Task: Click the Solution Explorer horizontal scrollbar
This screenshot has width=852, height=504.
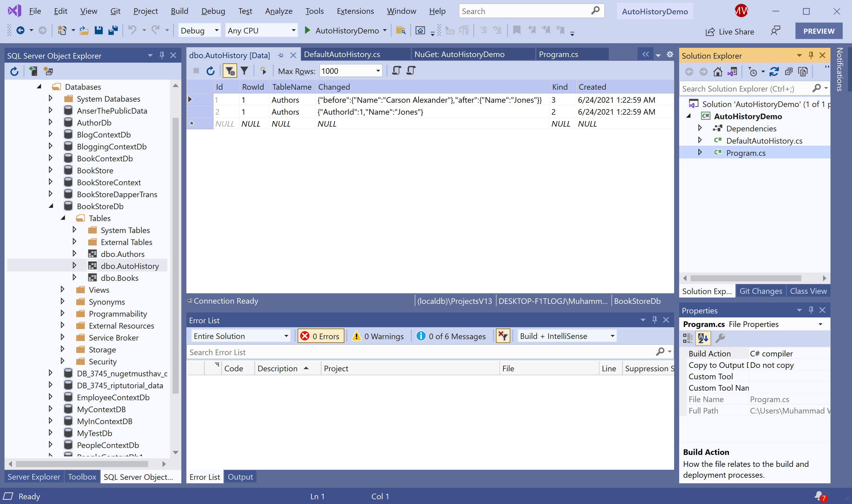Action: (x=745, y=278)
